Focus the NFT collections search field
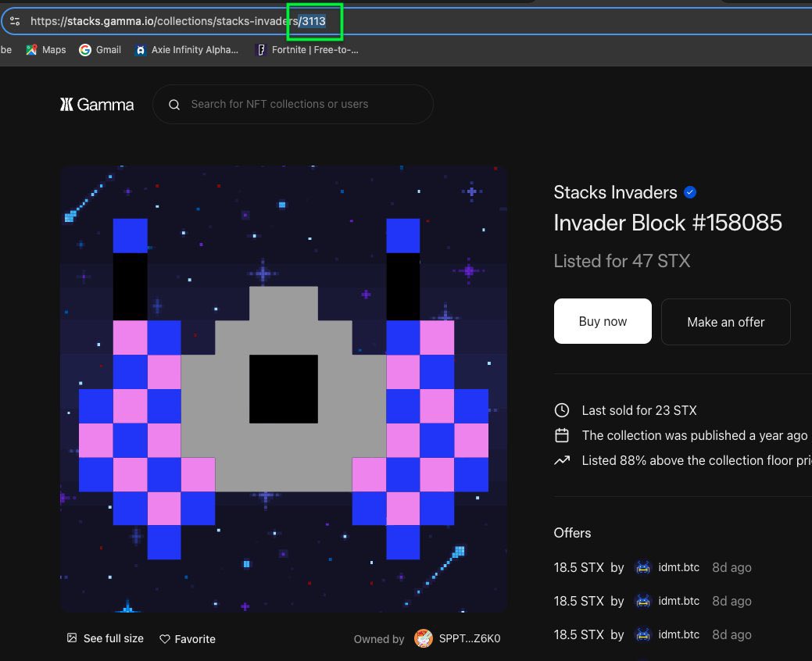Image resolution: width=812 pixels, height=661 pixels. [293, 104]
